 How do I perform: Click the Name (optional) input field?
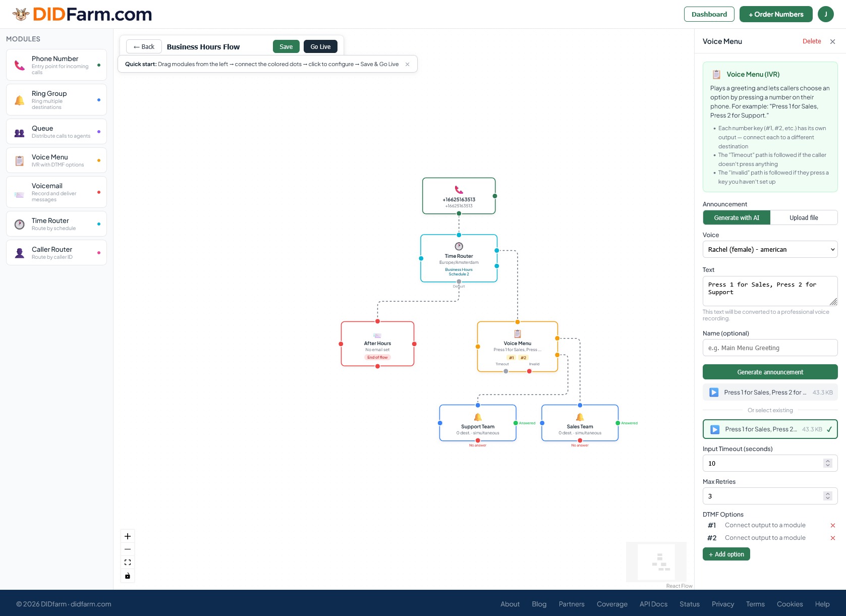(x=770, y=348)
